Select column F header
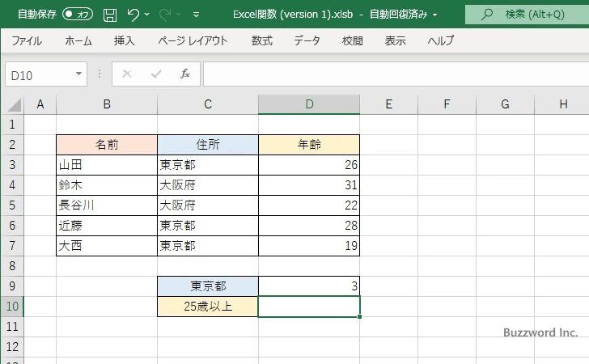Image resolution: width=589 pixels, height=364 pixels. coord(447,104)
